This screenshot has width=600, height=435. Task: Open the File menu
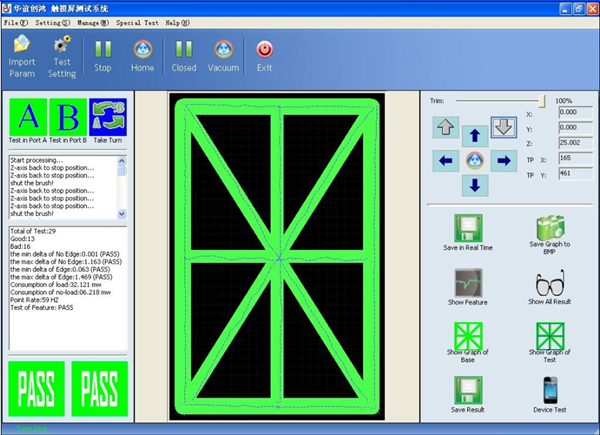[x=16, y=21]
